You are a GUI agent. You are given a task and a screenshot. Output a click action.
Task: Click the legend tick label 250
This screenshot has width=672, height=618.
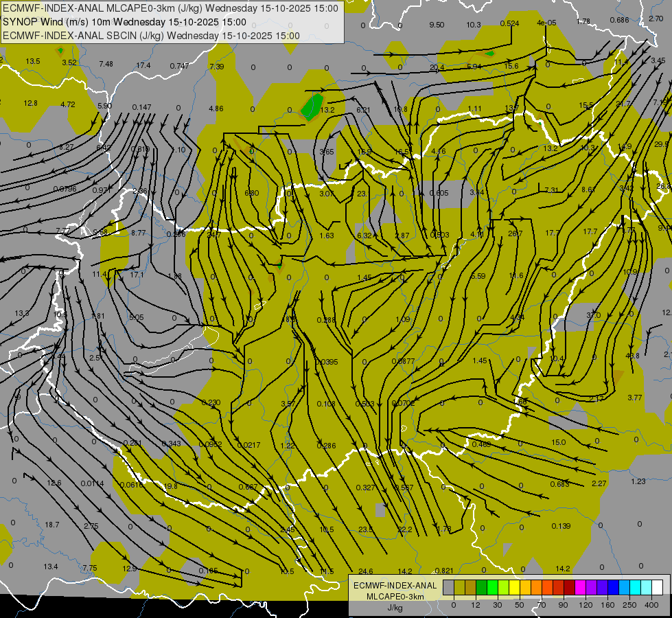click(x=629, y=605)
